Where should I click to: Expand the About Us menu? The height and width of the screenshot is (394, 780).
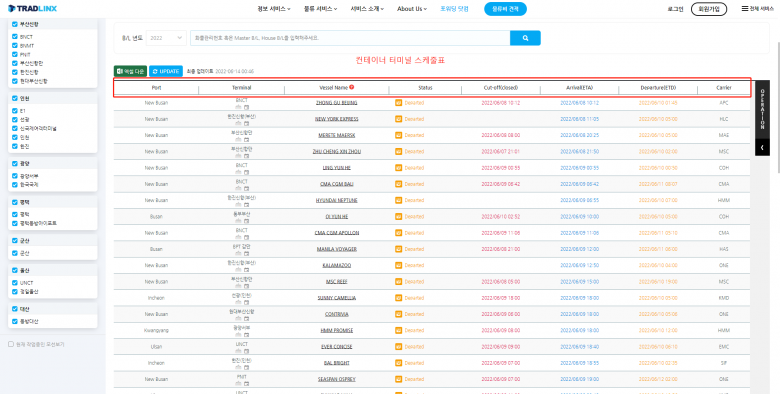pos(412,9)
